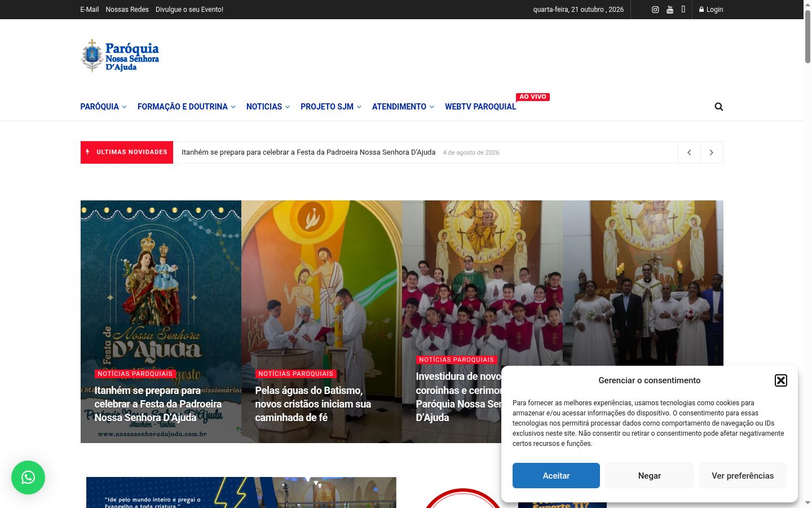Click the Gerenciar o consentimento heading
Screen dimensions: 812x508
coord(650,380)
